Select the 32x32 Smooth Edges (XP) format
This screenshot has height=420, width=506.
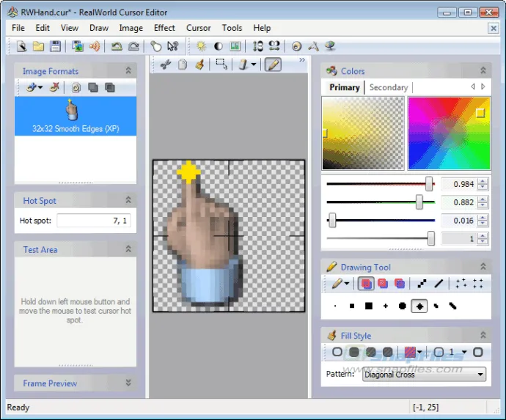click(x=76, y=116)
